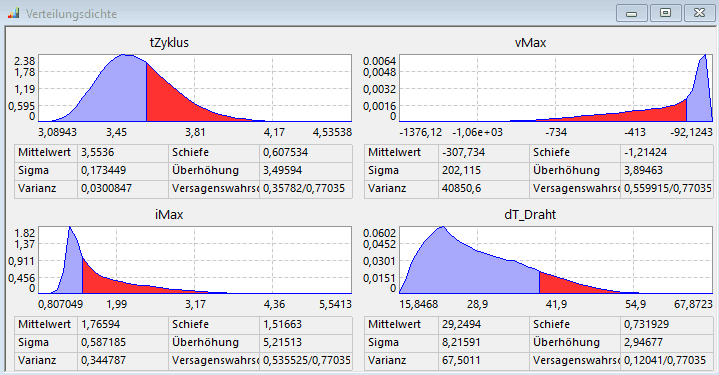The width and height of the screenshot is (719, 375).
Task: Select iMax Mittelwert value 1,76594
Action: (x=100, y=324)
